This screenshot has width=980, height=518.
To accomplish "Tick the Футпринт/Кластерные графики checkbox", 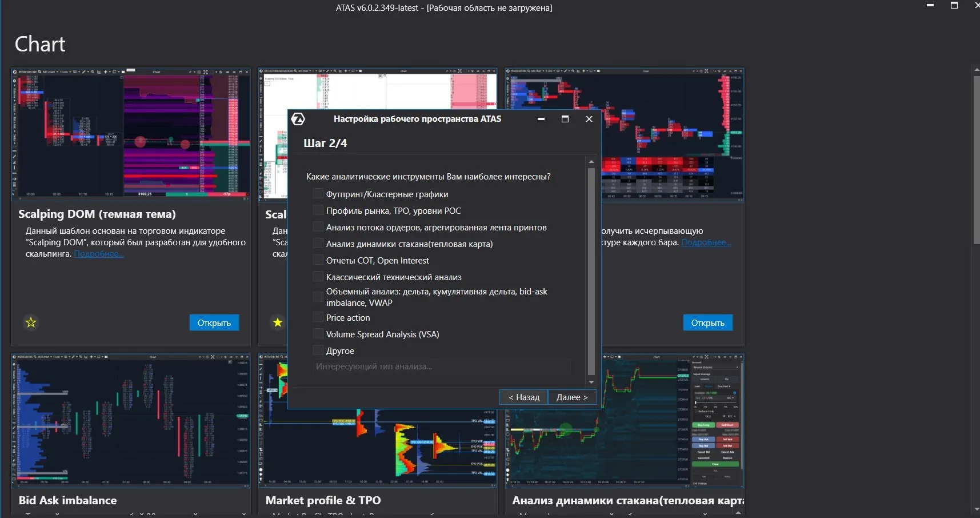I will [x=318, y=194].
